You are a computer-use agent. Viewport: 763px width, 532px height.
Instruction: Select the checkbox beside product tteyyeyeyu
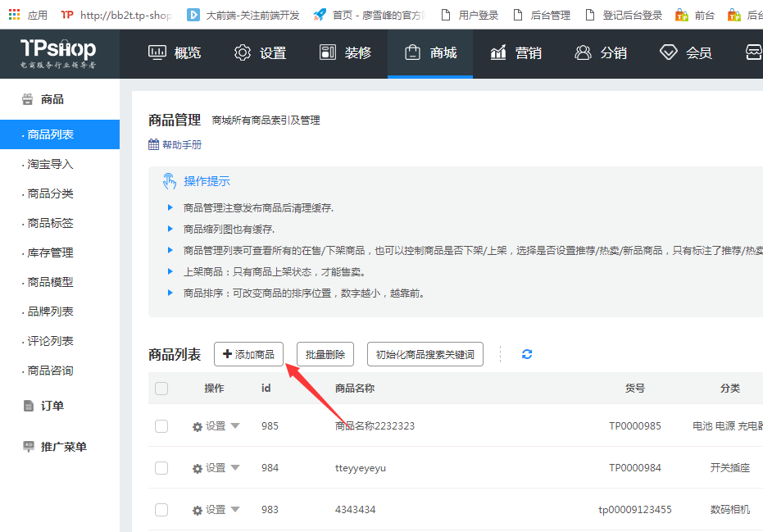click(x=161, y=468)
